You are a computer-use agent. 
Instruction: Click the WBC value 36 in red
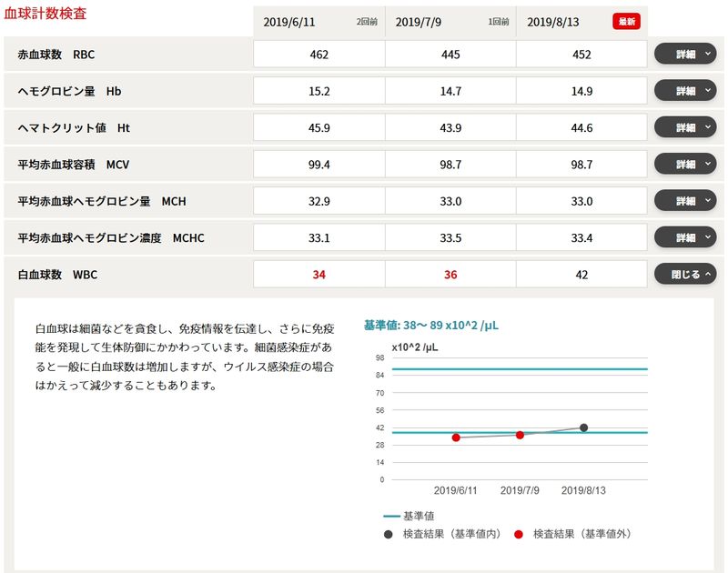[x=450, y=275]
